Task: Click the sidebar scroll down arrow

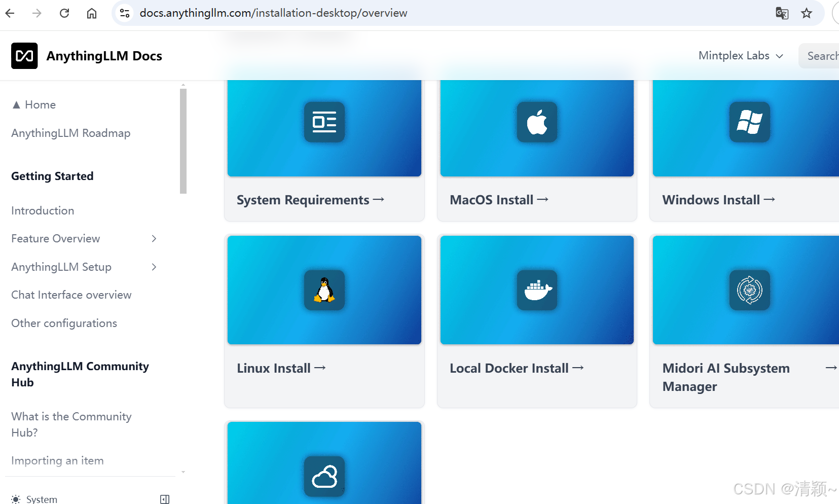Action: click(183, 472)
